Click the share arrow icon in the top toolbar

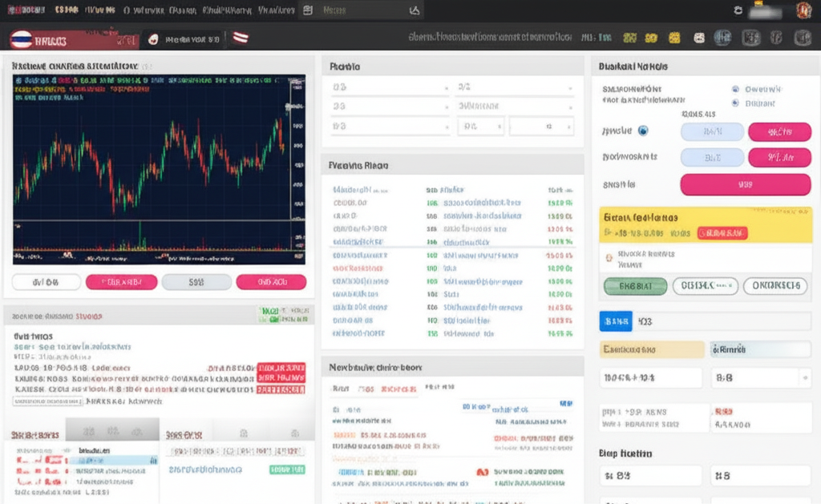[414, 10]
